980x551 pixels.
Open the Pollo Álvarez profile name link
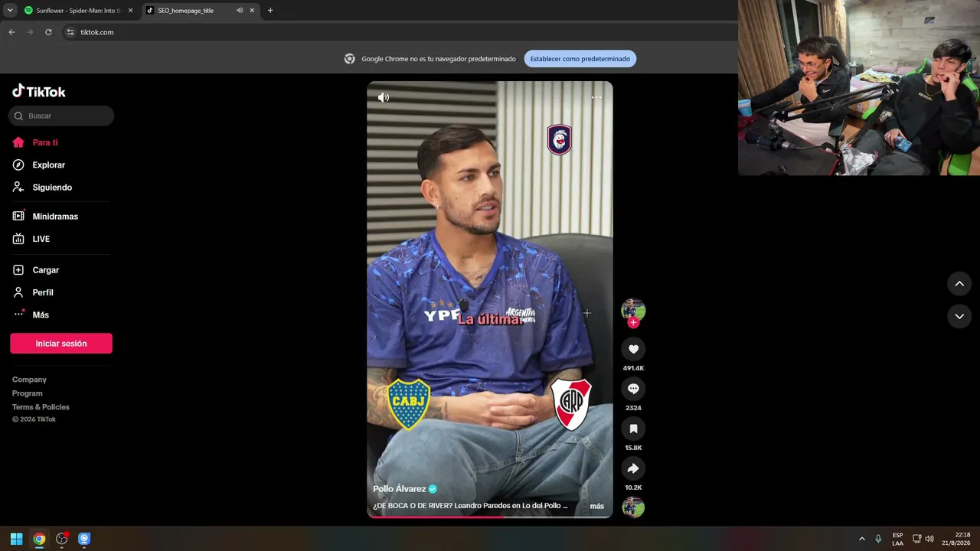(x=400, y=489)
